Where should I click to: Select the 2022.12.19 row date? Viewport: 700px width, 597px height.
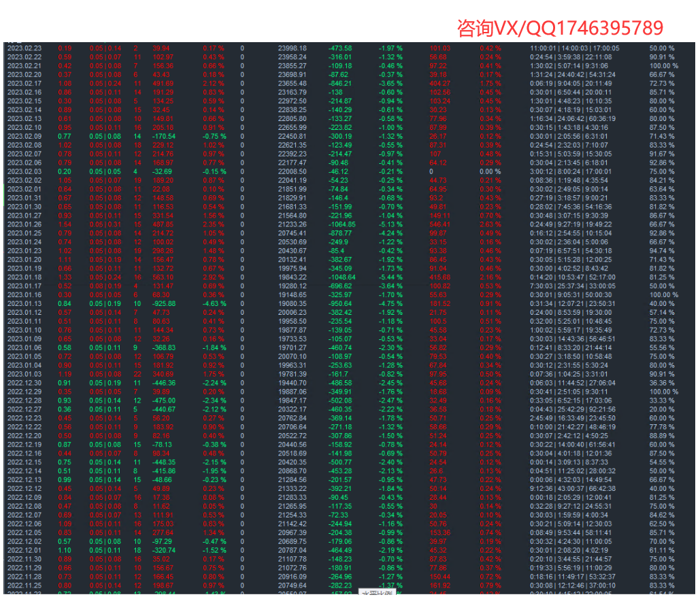pyautogui.click(x=24, y=444)
